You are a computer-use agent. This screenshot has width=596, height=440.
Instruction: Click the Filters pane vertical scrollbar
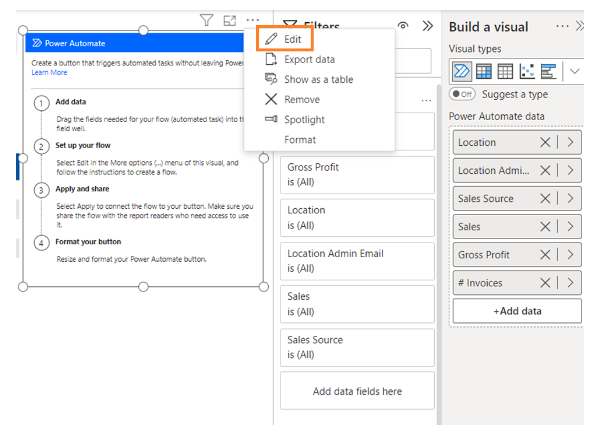(x=439, y=255)
